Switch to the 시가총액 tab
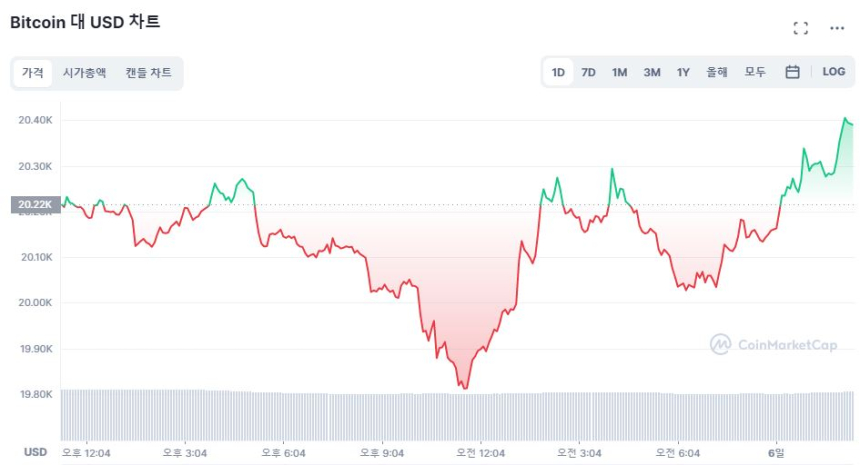860x465 pixels. point(84,73)
